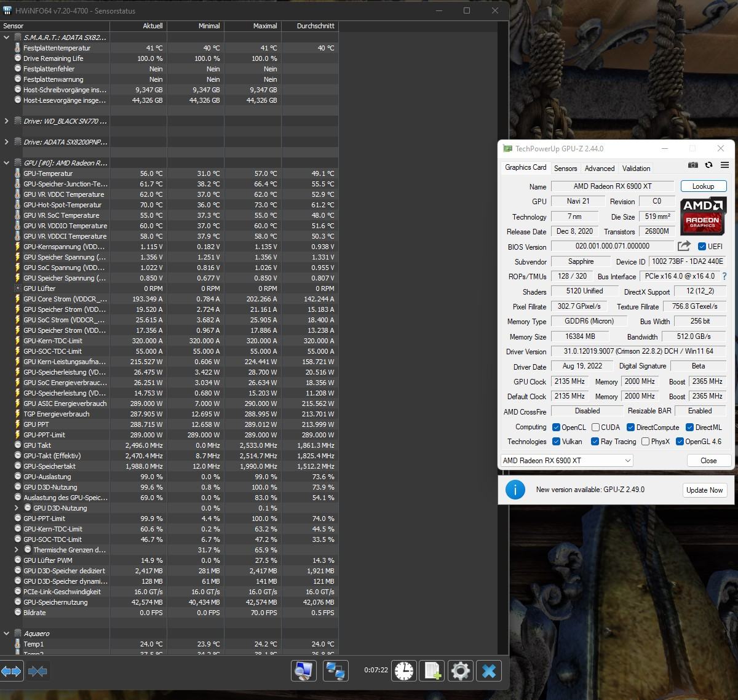Image resolution: width=738 pixels, height=700 pixels.
Task: Click the GPU Lüfter fan icon
Action: click(x=18, y=288)
